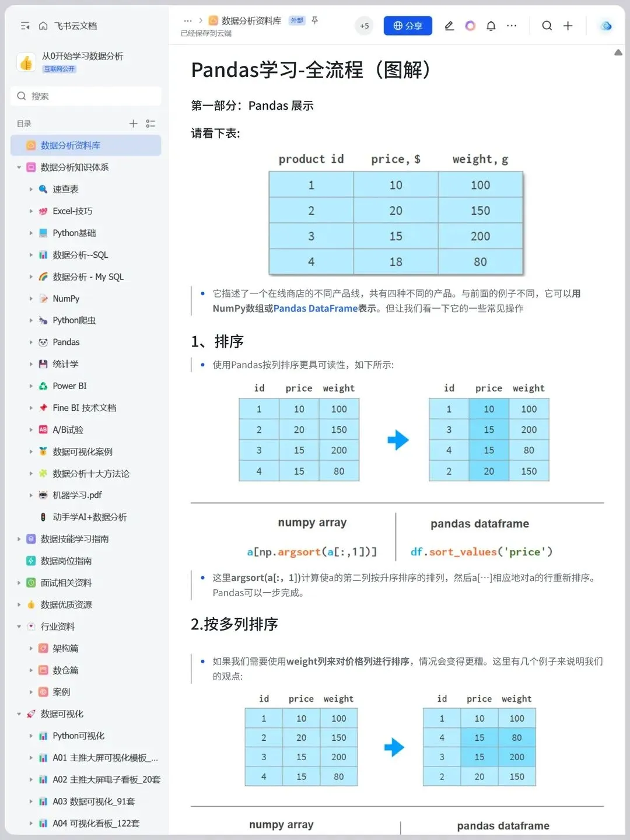630x840 pixels.
Task: Open 案例 under 行业资料
Action: (61, 692)
